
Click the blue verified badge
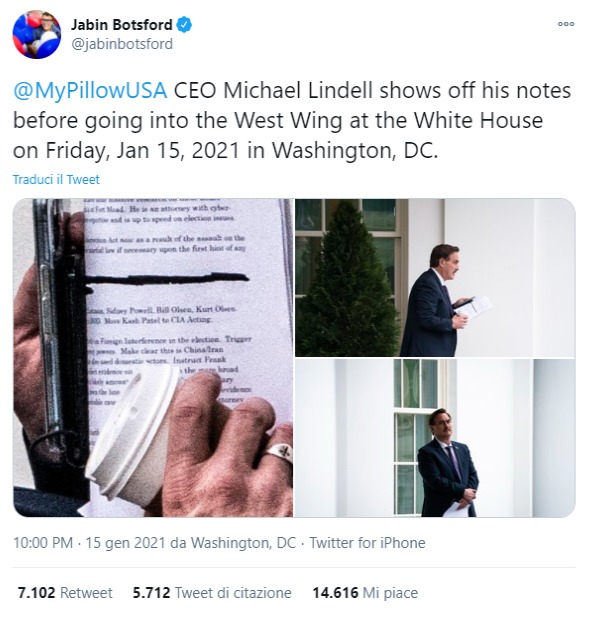coord(184,25)
